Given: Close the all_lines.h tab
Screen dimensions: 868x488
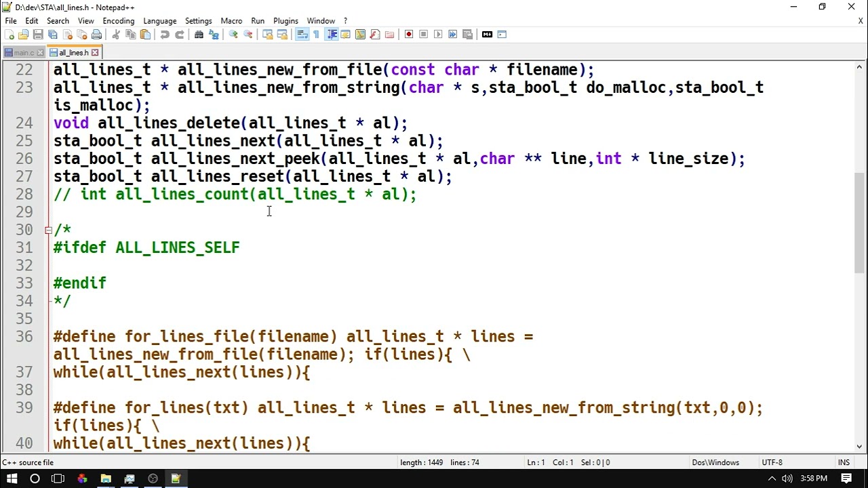Looking at the screenshot, I should (95, 52).
